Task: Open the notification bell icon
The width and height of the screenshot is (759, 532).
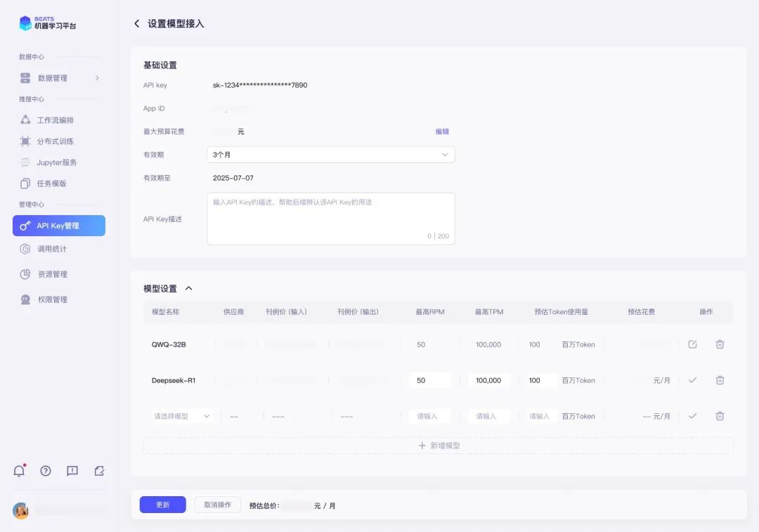Action: pyautogui.click(x=19, y=471)
